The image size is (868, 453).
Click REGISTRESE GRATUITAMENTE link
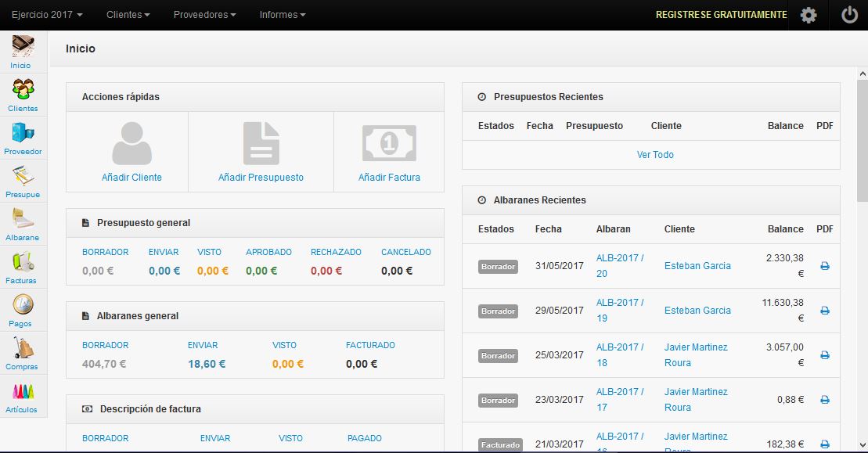(x=722, y=15)
